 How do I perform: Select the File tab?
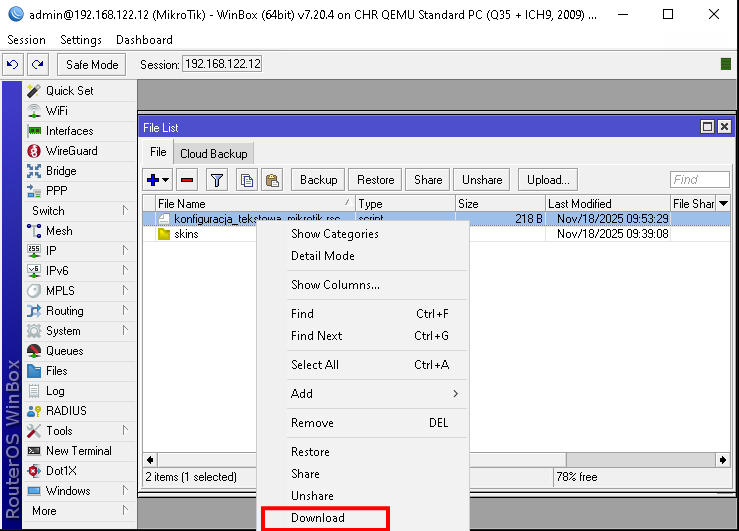pyautogui.click(x=158, y=152)
